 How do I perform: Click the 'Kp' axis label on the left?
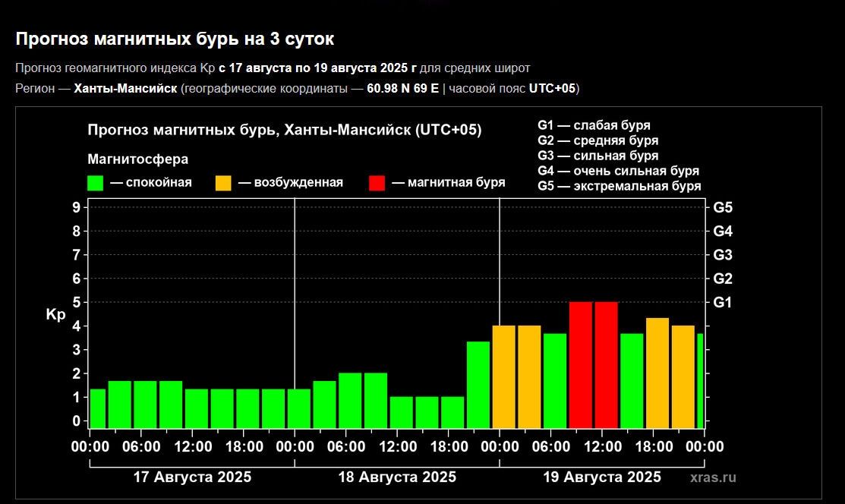click(x=56, y=314)
